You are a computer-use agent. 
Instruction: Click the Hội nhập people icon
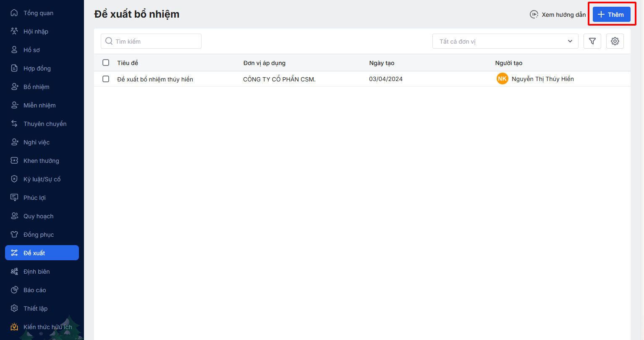click(x=14, y=31)
